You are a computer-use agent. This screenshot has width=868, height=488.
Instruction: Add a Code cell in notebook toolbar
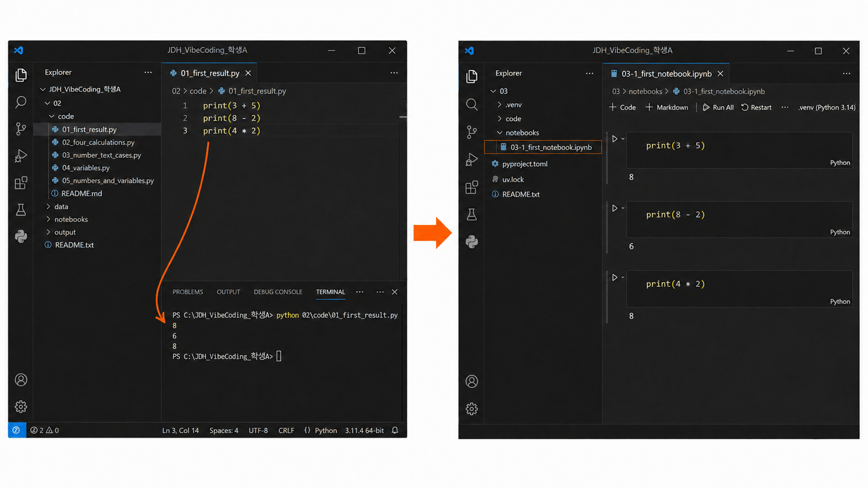click(x=622, y=107)
